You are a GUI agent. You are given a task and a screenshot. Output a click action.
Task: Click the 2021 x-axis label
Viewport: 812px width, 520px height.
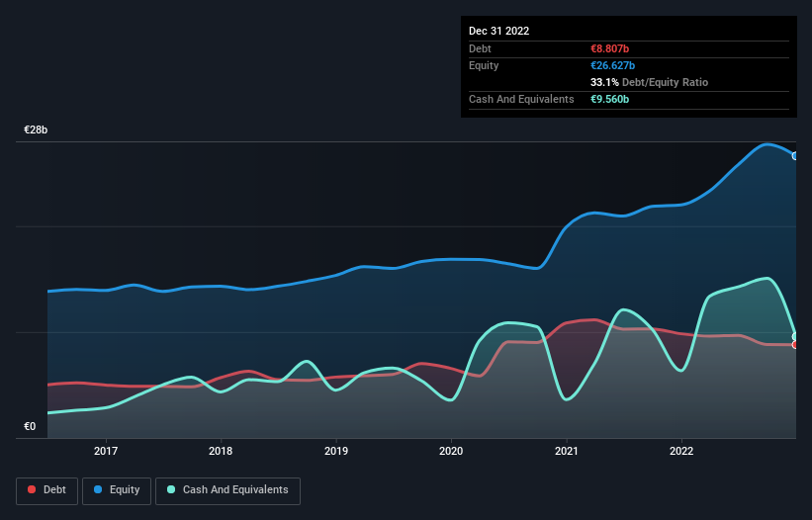tap(567, 451)
